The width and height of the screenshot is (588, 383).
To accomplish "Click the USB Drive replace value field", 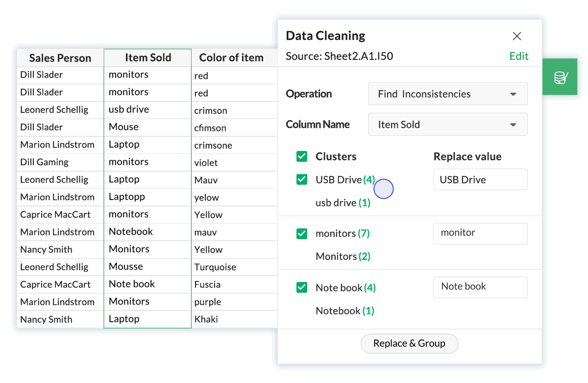I will pos(480,179).
